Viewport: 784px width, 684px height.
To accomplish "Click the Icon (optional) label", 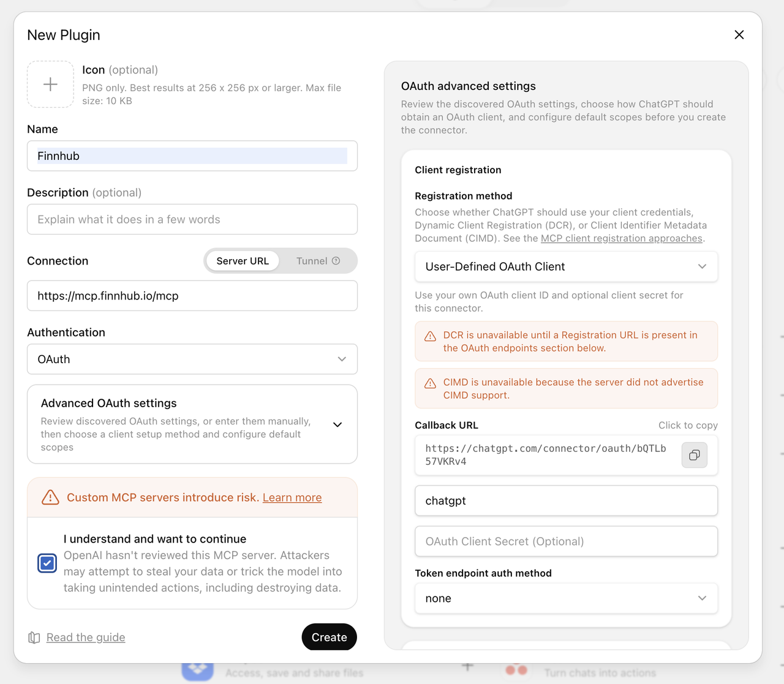I will 120,70.
